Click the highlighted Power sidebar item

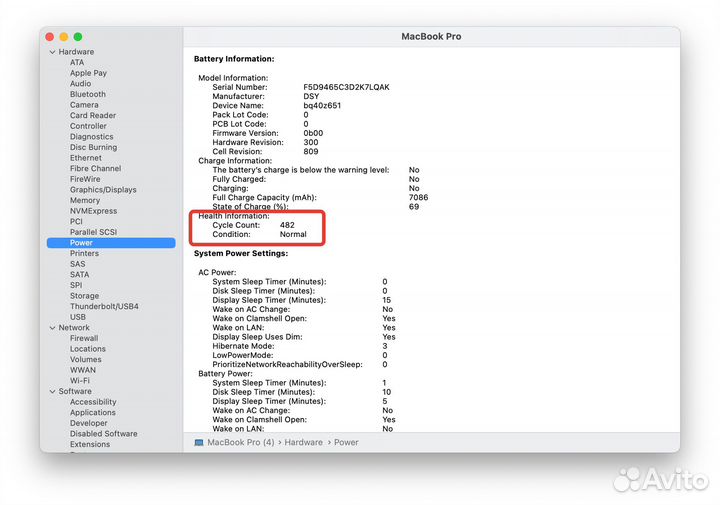(x=81, y=243)
